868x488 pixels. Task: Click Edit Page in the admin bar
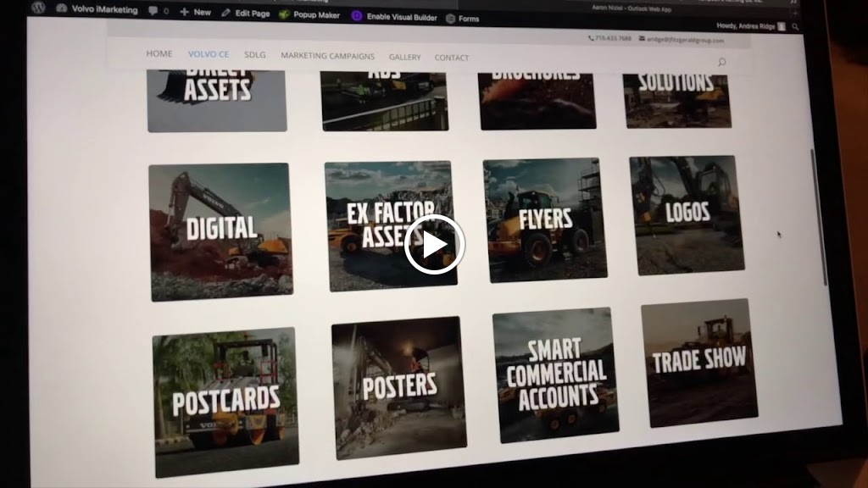coord(245,13)
